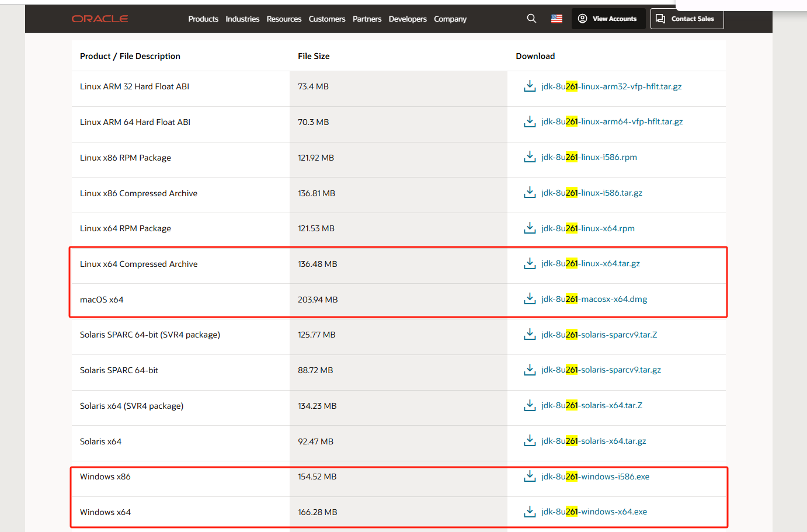Open the Industries menu

(x=242, y=19)
